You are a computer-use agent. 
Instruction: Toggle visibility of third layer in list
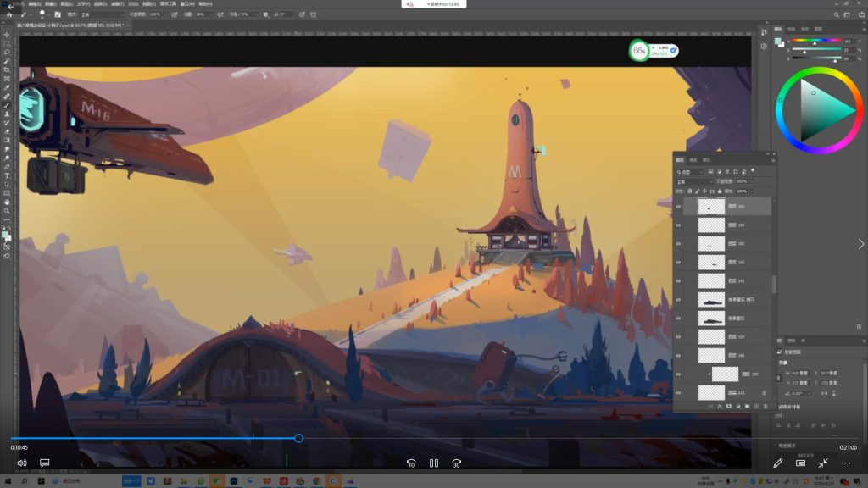(x=678, y=243)
